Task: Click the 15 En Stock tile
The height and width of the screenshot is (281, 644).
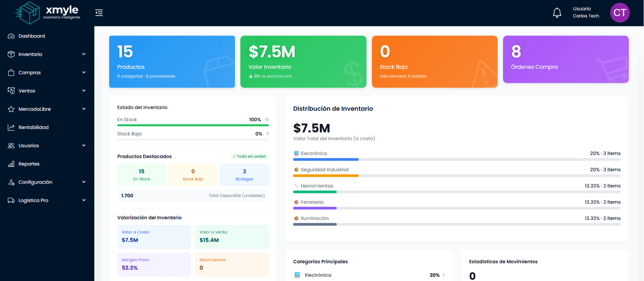Action: point(142,175)
